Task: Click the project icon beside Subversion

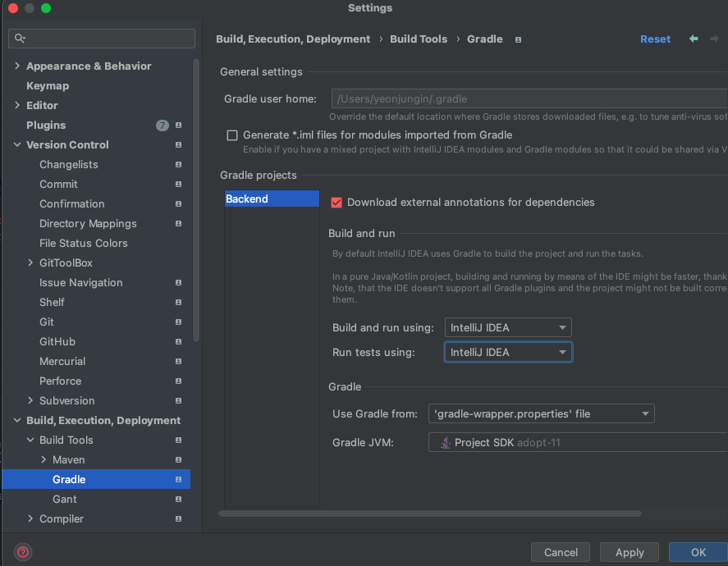Action: tap(178, 401)
